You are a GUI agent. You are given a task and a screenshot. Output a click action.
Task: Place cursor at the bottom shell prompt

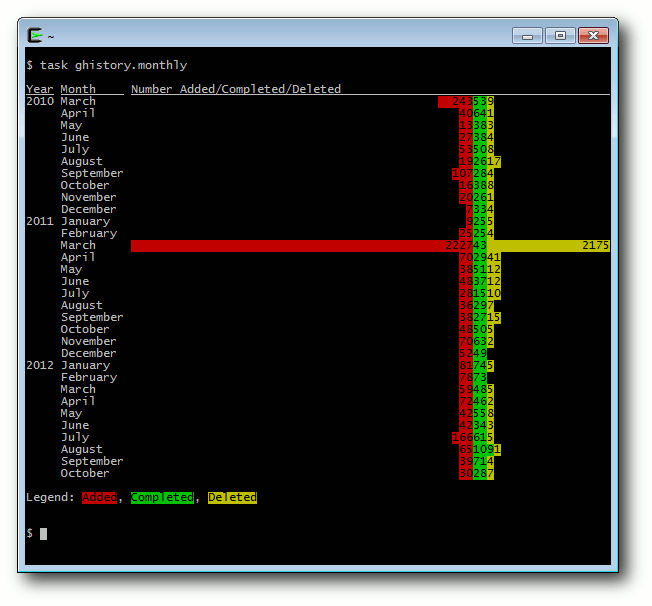[x=43, y=534]
